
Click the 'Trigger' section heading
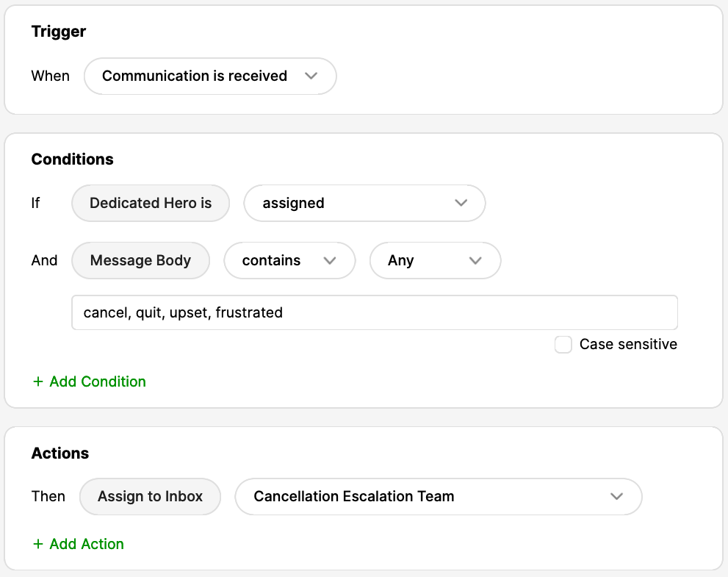[59, 32]
